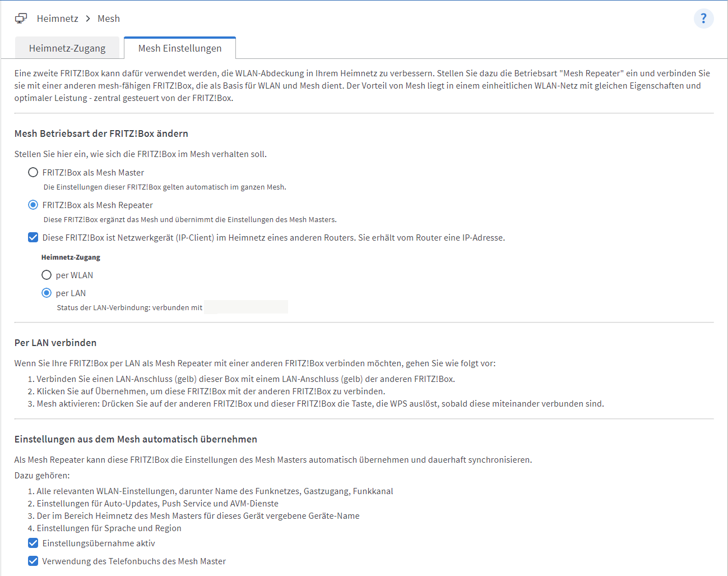
Task: Click 'Einstellungen aus dem Mesh automatisch übernehmen' heading
Action: tap(136, 439)
